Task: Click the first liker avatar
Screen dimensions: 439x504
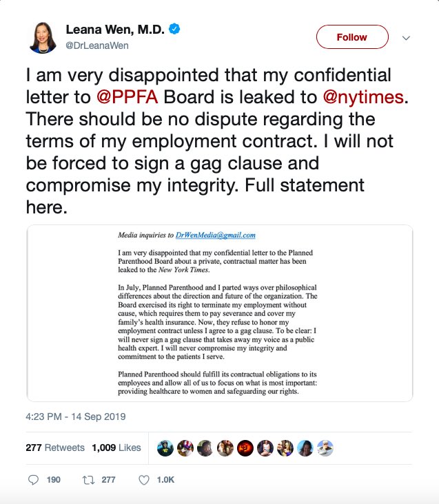Action: tap(165, 448)
